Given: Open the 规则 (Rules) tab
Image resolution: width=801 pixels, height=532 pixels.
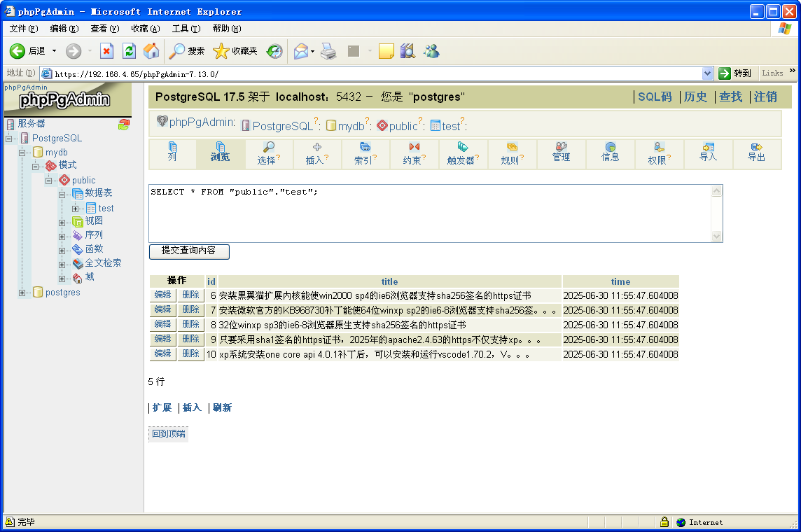Looking at the screenshot, I should tap(512, 154).
